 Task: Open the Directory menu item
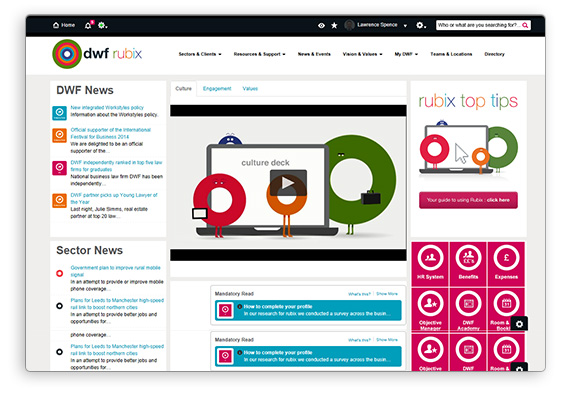(494, 54)
